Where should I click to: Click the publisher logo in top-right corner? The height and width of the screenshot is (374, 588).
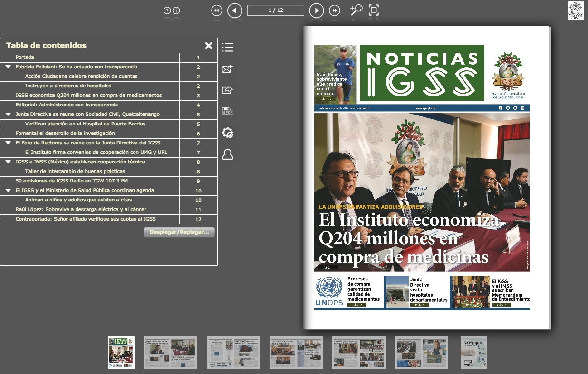576,10
